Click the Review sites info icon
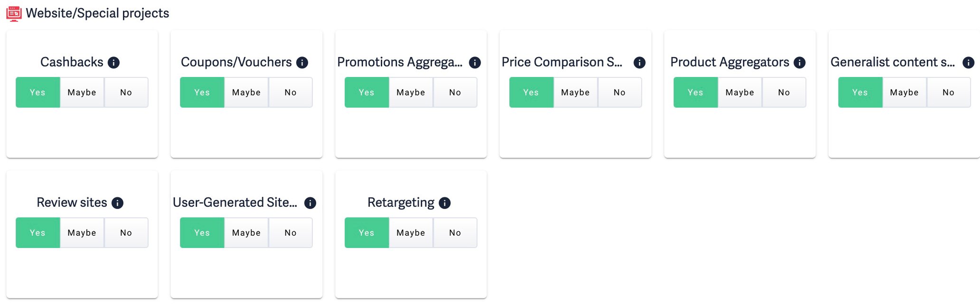The height and width of the screenshot is (305, 980). pyautogui.click(x=117, y=202)
